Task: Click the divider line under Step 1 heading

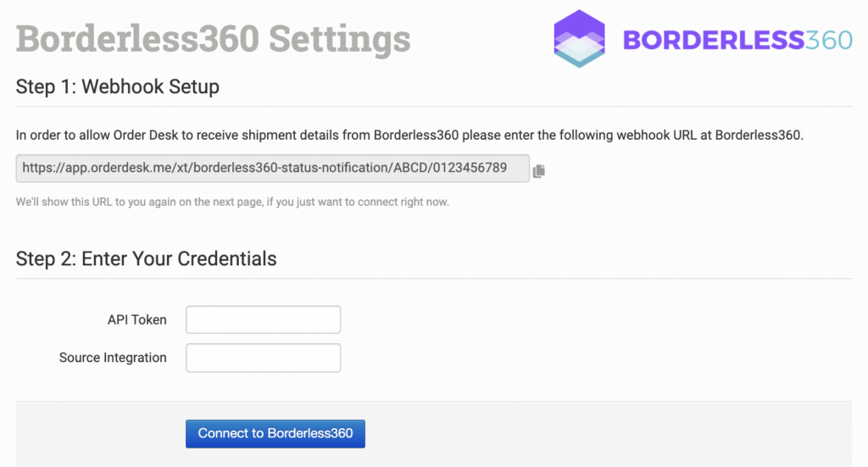Action: coord(434,106)
